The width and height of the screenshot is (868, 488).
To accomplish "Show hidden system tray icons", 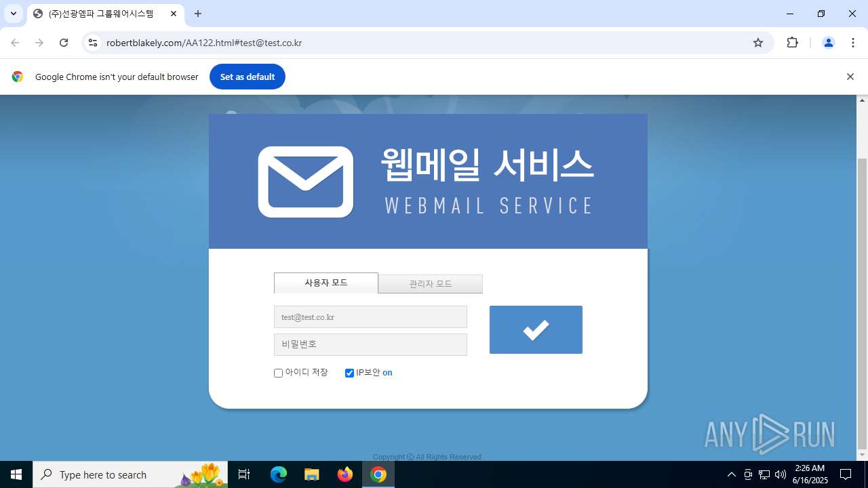I will click(x=731, y=474).
